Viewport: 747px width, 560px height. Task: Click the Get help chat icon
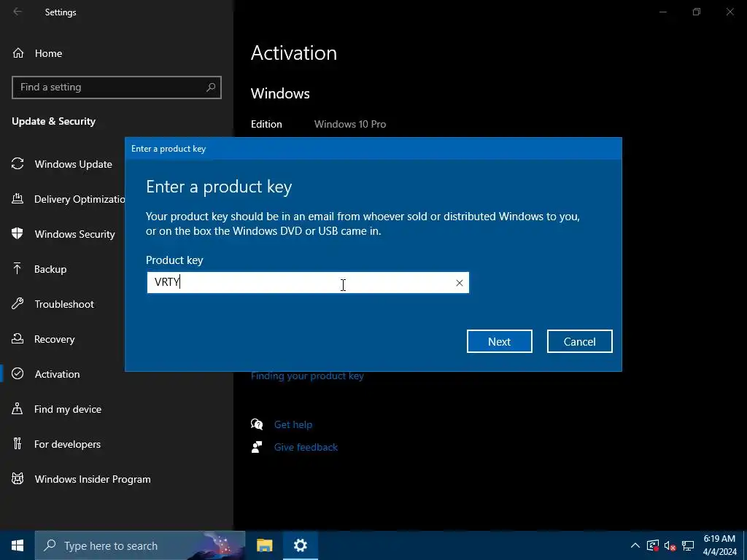click(257, 424)
